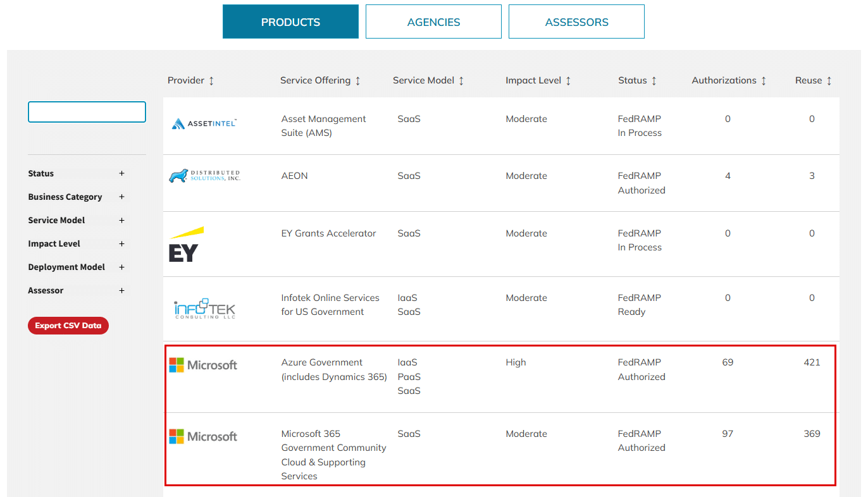The height and width of the screenshot is (497, 868).
Task: Select the High impact level cell
Action: click(x=516, y=362)
